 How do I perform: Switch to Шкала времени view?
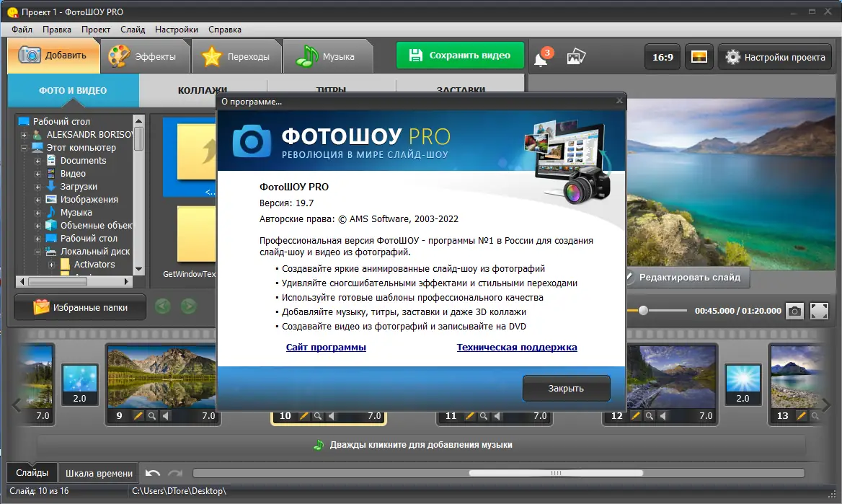[99, 474]
